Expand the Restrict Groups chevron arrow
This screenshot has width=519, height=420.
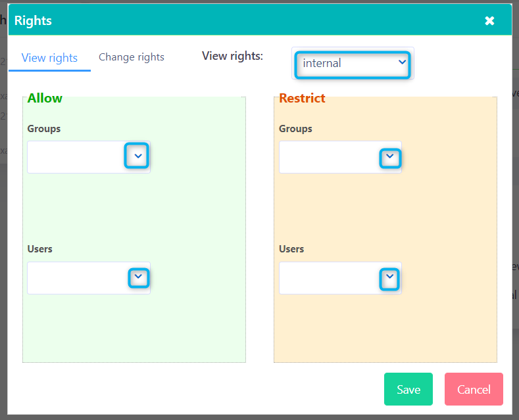pos(390,158)
